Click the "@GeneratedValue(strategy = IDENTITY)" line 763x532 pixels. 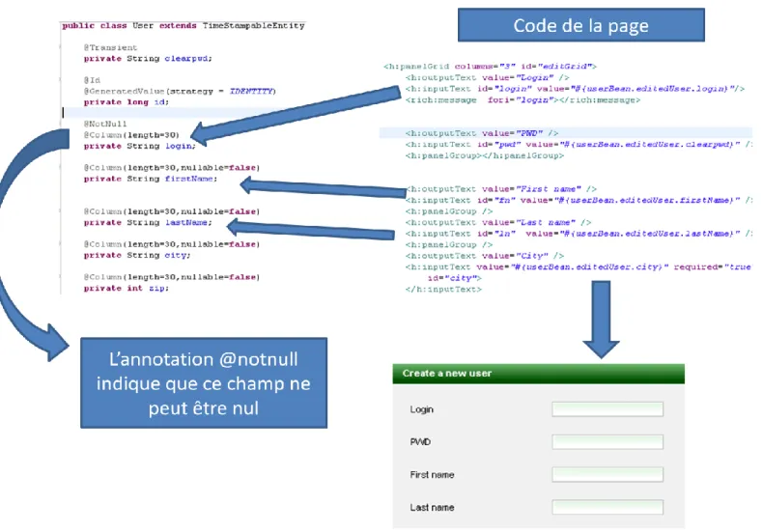pyautogui.click(x=180, y=92)
